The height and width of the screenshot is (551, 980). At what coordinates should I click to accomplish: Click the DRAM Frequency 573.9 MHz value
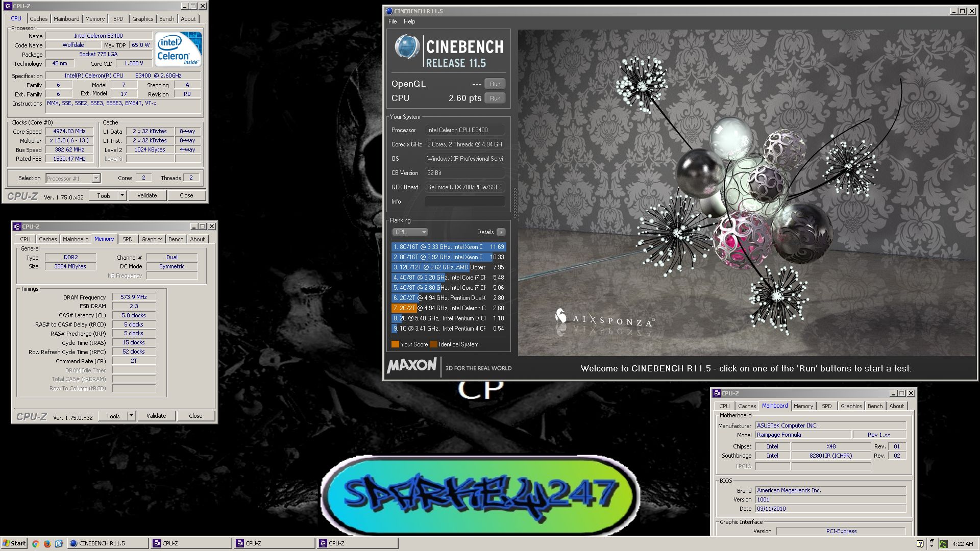134,297
